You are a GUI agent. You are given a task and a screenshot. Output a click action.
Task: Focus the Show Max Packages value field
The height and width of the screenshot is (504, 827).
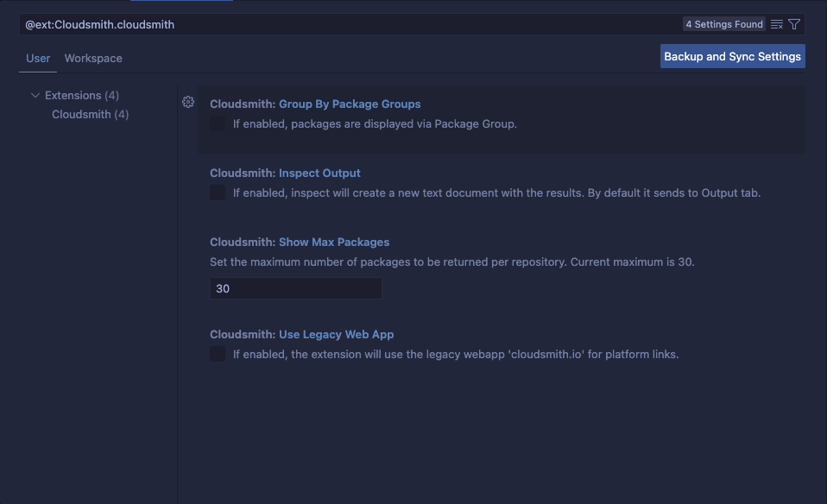click(296, 288)
